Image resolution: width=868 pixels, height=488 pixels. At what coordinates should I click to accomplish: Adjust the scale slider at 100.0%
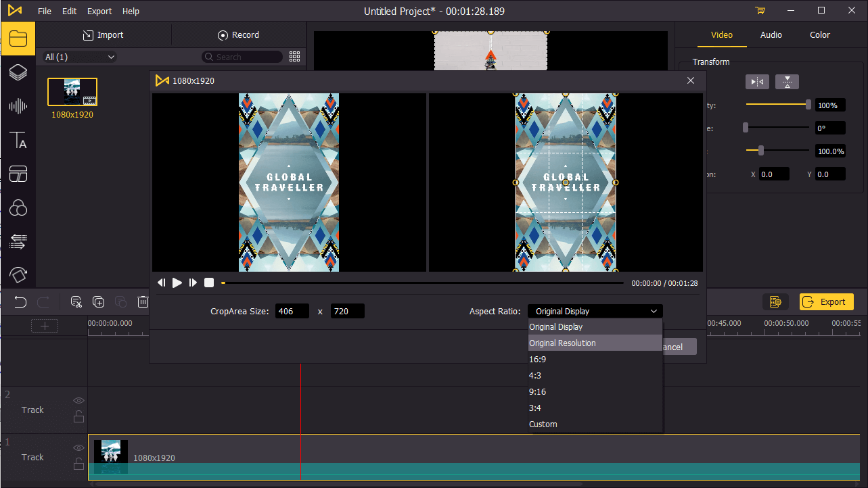(777, 151)
